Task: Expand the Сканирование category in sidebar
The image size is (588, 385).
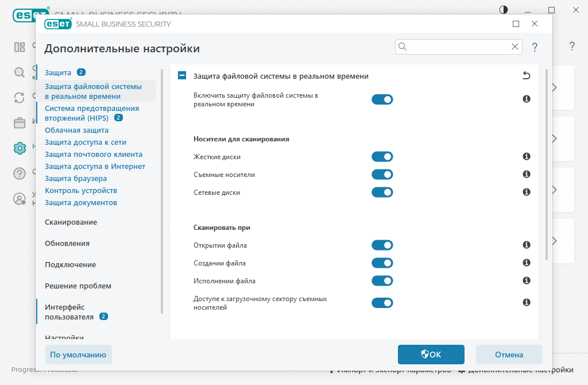Action: 71,222
